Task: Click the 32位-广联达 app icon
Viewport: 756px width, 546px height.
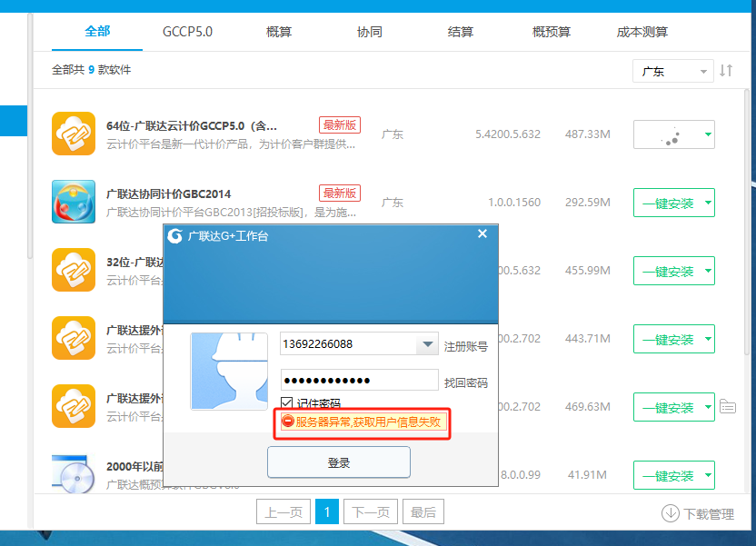Action: (x=74, y=270)
